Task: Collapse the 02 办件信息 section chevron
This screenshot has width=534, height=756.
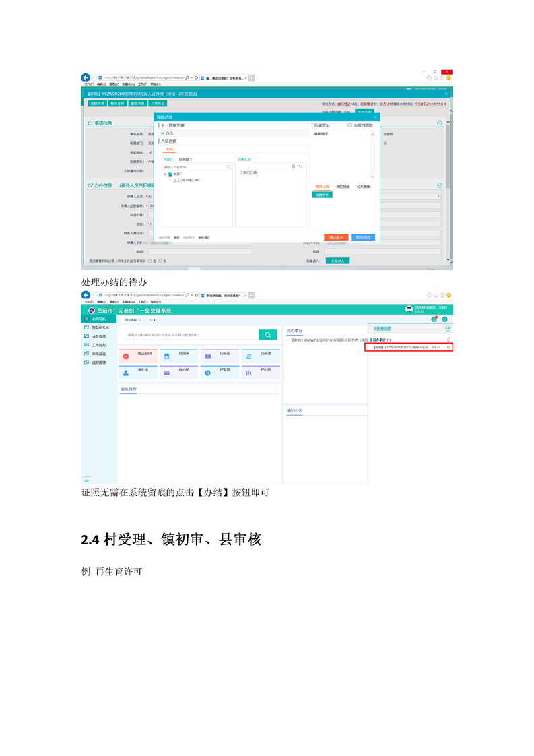Action: pos(440,185)
